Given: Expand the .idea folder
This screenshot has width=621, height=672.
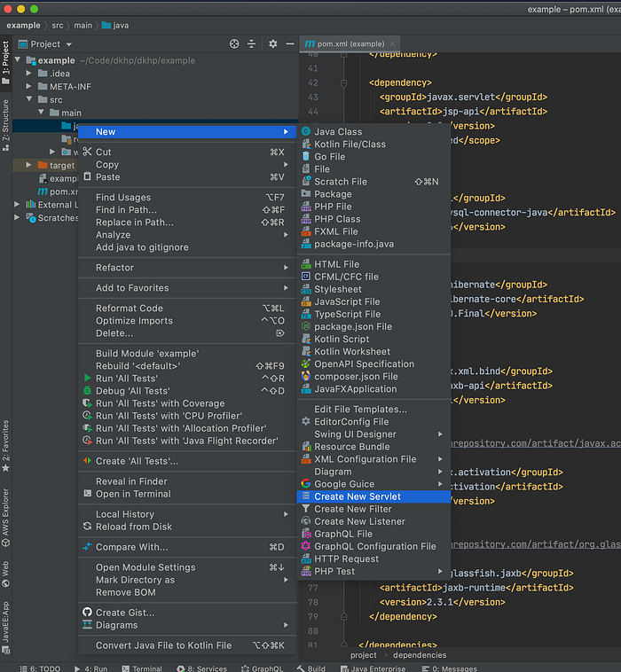Looking at the screenshot, I should pyautogui.click(x=28, y=74).
